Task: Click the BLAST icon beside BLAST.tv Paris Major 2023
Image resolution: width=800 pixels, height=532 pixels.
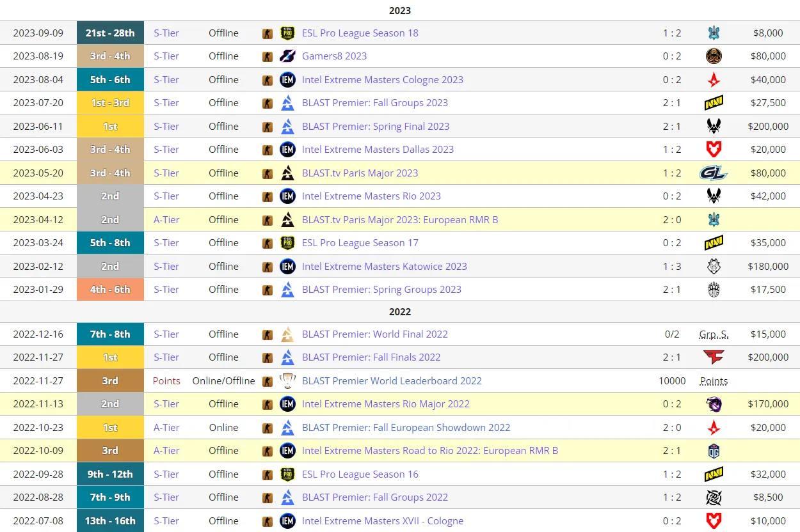Action: (288, 173)
